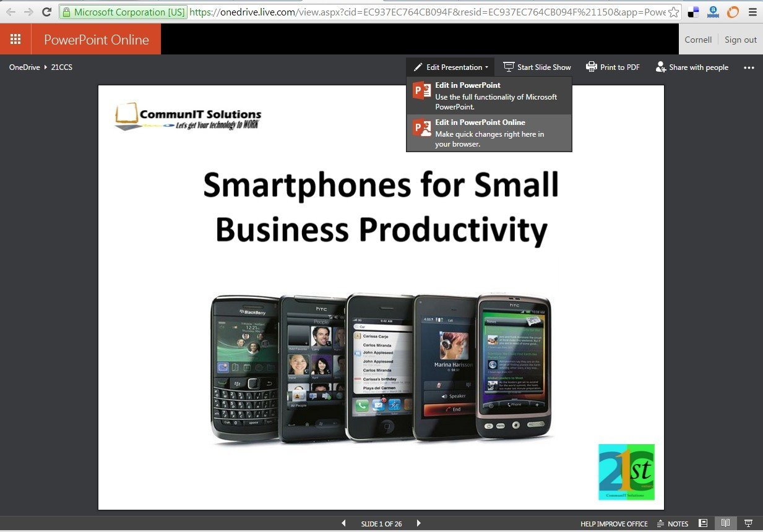Select the reading view icon in status bar

725,523
